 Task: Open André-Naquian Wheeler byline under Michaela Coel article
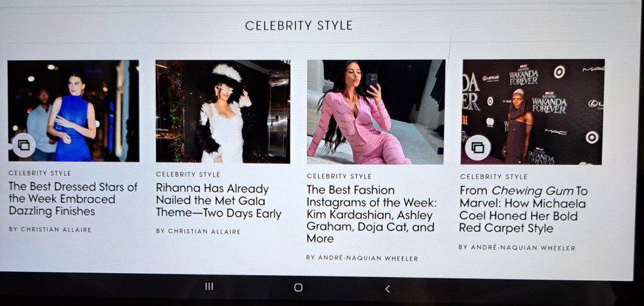point(517,247)
